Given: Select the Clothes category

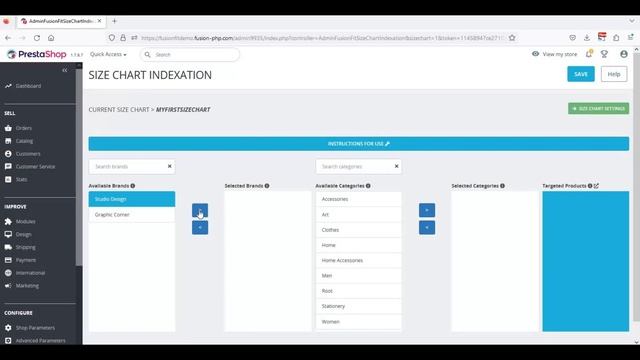Looking at the screenshot, I should click(359, 230).
